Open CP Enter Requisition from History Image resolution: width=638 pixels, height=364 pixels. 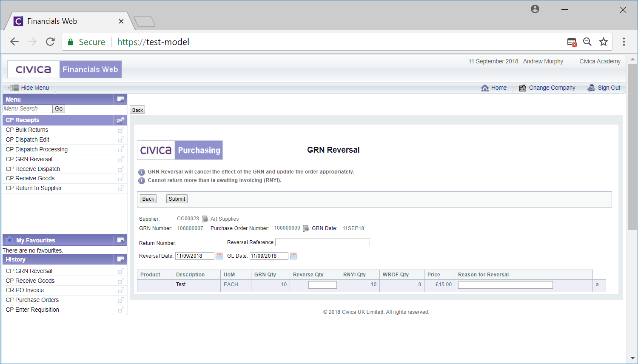coord(32,310)
